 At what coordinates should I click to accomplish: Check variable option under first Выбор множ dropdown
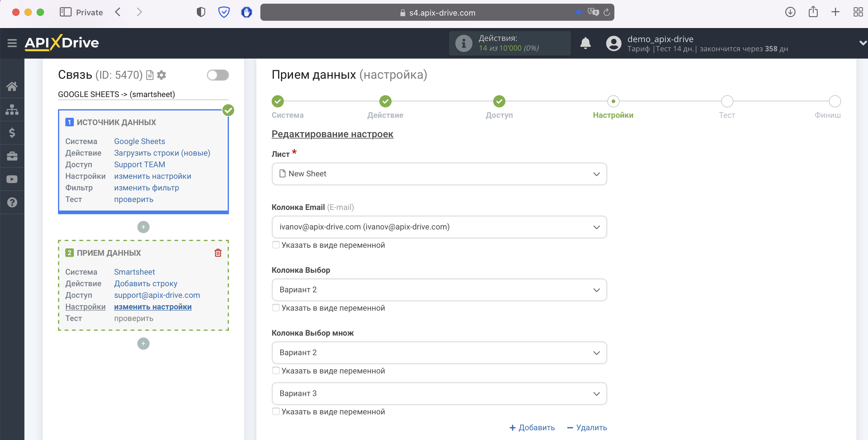coord(276,370)
